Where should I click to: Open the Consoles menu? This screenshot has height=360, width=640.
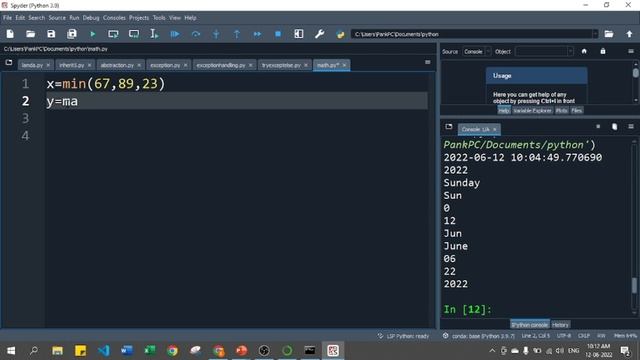pos(114,18)
